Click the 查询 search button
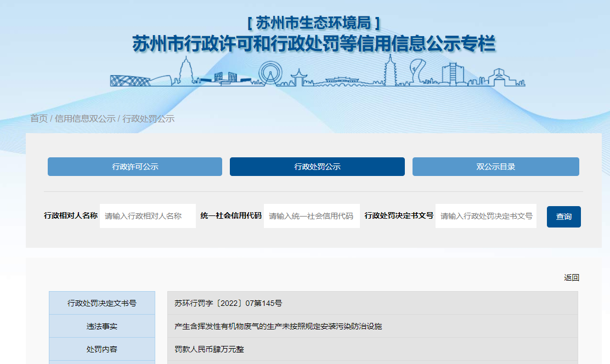 pos(564,217)
